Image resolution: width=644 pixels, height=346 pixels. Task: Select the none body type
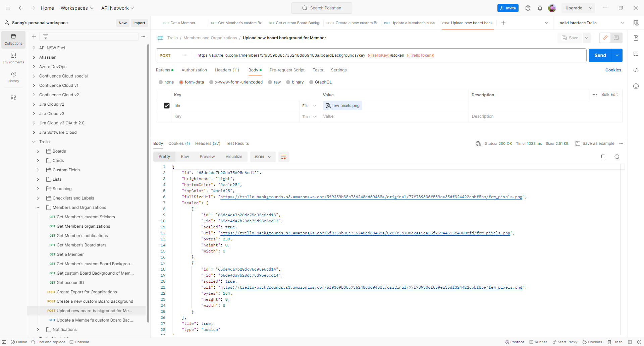(161, 82)
